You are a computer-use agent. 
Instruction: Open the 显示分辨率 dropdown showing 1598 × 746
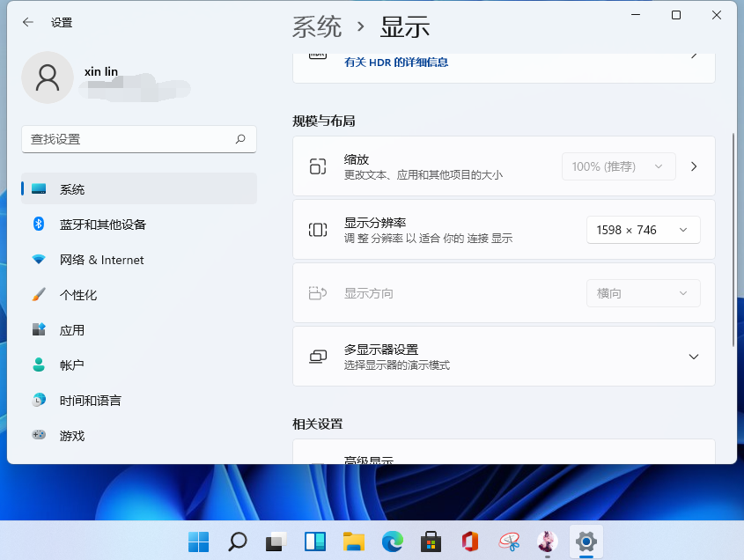click(643, 230)
